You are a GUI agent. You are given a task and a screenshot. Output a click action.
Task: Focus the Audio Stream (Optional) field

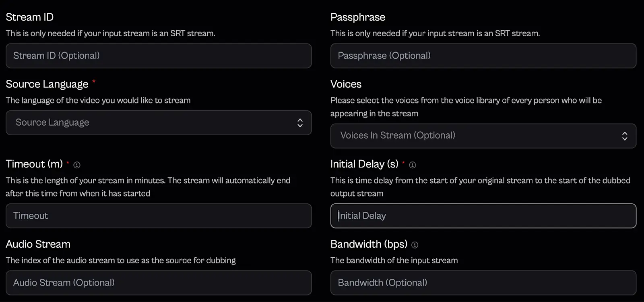pyautogui.click(x=159, y=283)
